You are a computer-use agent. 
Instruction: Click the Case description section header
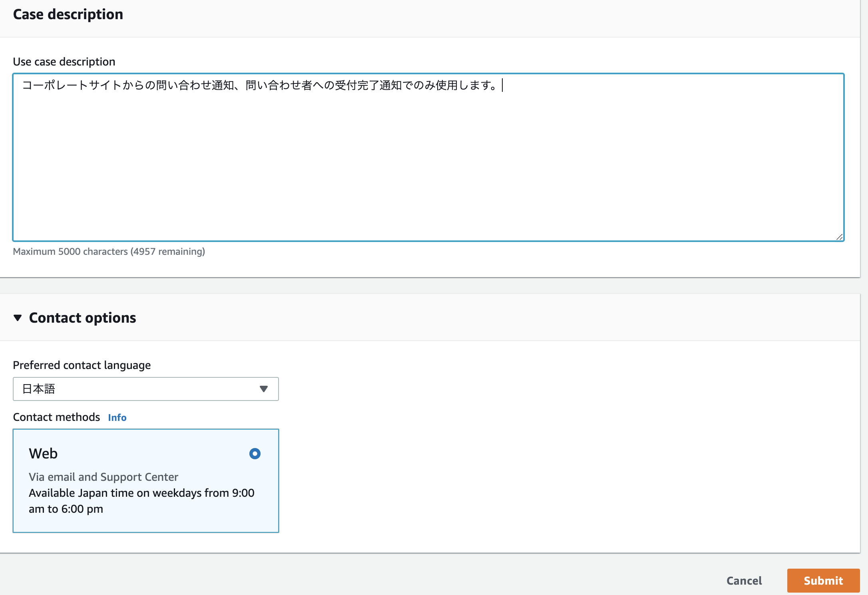pyautogui.click(x=68, y=14)
